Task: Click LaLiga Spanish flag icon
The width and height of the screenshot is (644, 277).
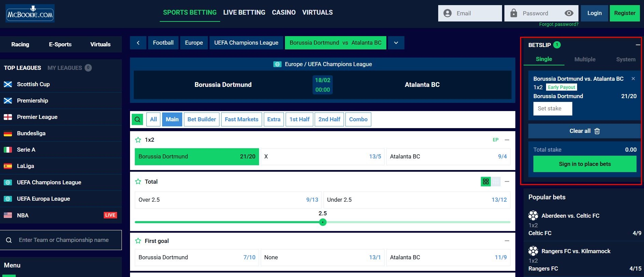Action: [8, 166]
